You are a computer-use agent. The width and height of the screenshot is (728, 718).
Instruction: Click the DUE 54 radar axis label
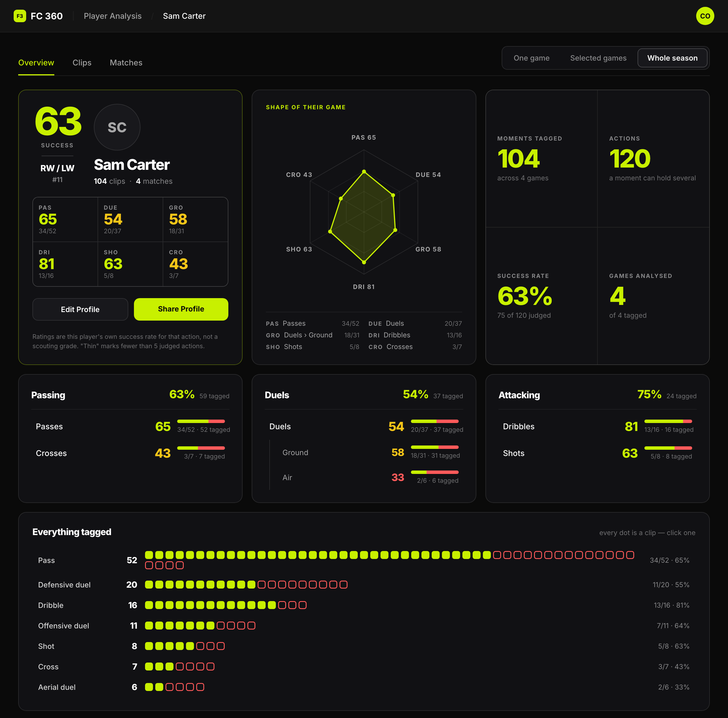(x=428, y=174)
